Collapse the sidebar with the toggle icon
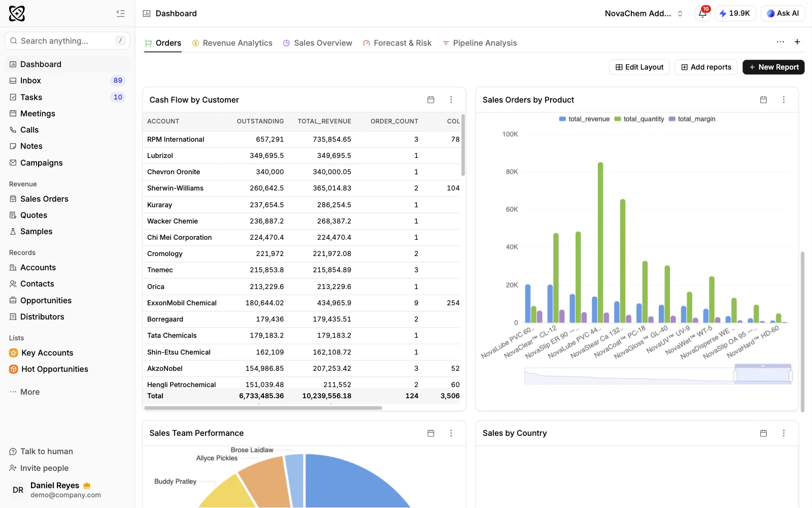 [x=120, y=13]
